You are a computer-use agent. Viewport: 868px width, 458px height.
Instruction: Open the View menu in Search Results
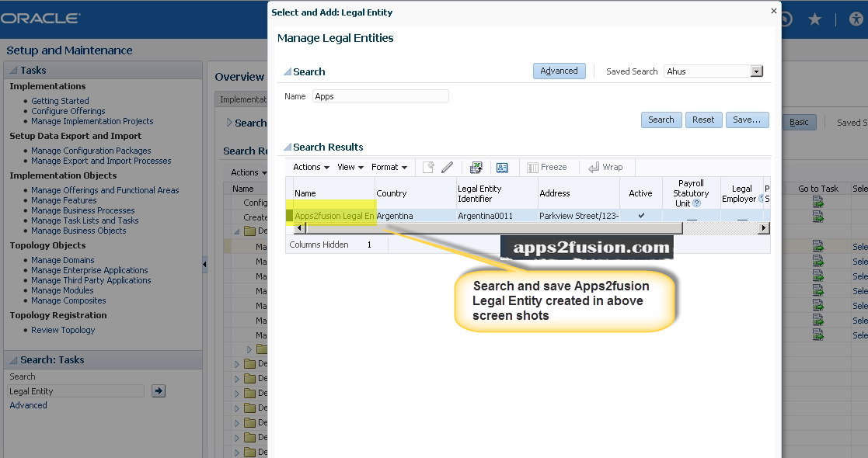[350, 167]
